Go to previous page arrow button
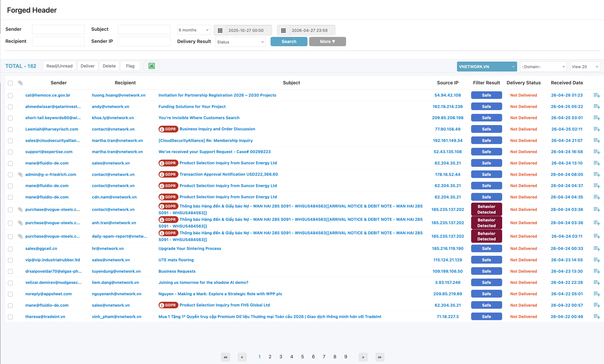 [x=242, y=357]
